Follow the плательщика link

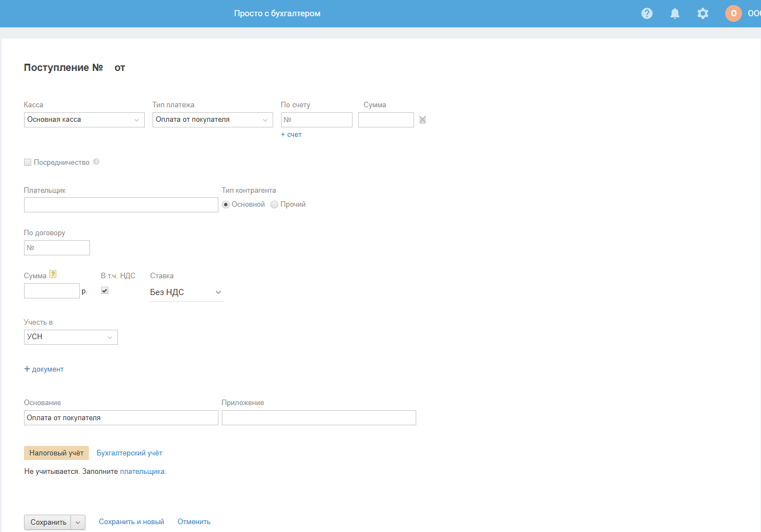142,472
